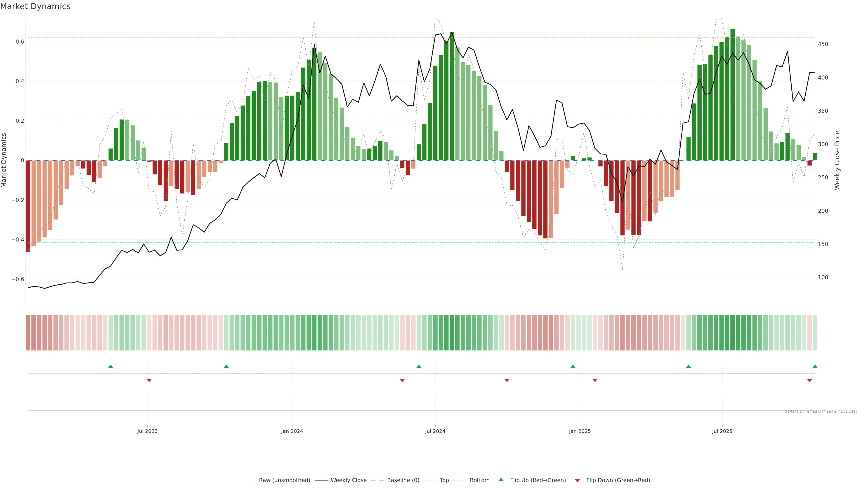Viewport: 868px width, 488px height.
Task: Click the first green Flip Up triangle marker
Action: [111, 366]
